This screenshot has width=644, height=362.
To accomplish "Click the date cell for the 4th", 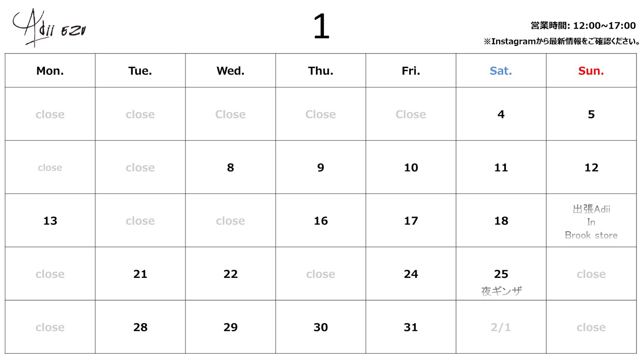I will 501,114.
